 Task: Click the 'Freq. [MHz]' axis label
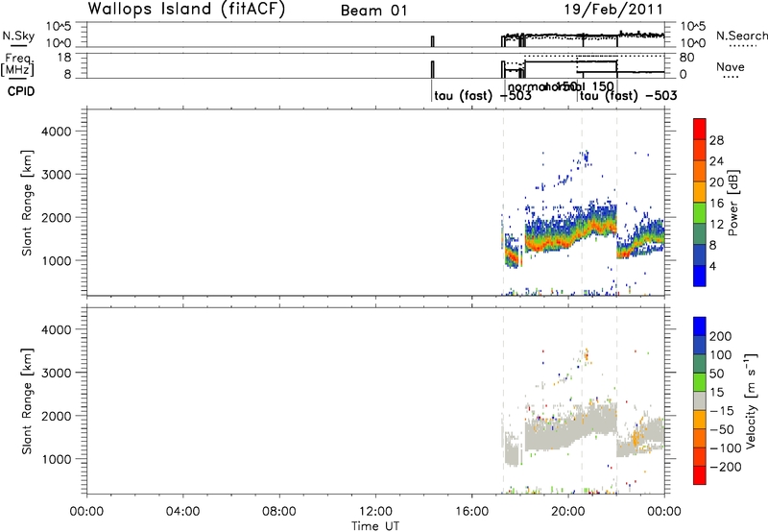pyautogui.click(x=18, y=64)
